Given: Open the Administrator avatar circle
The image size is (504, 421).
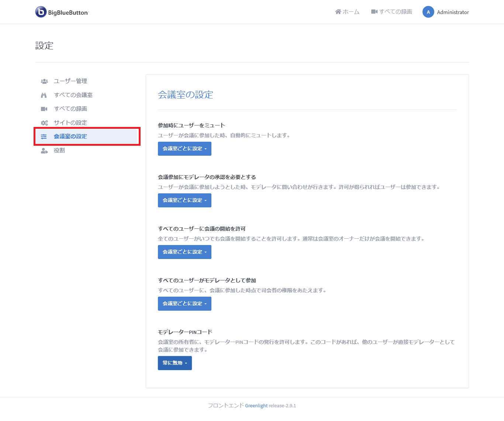Looking at the screenshot, I should coord(428,12).
